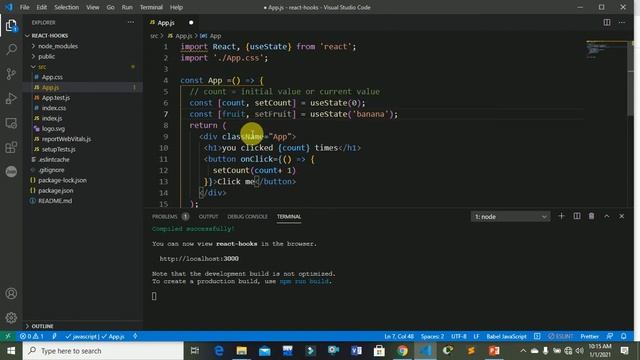Open Microsoft Edge from taskbar
This screenshot has height=360, width=640.
pyautogui.click(x=219, y=351)
